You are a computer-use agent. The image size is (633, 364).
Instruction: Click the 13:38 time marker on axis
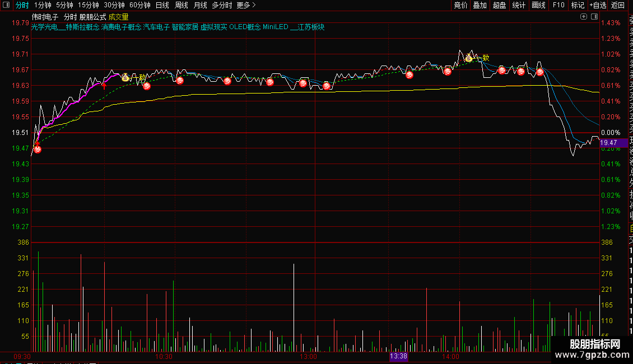[398, 356]
